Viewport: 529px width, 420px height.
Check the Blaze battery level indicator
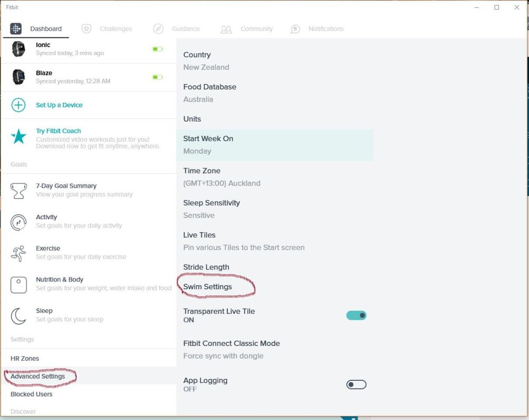[x=158, y=77]
